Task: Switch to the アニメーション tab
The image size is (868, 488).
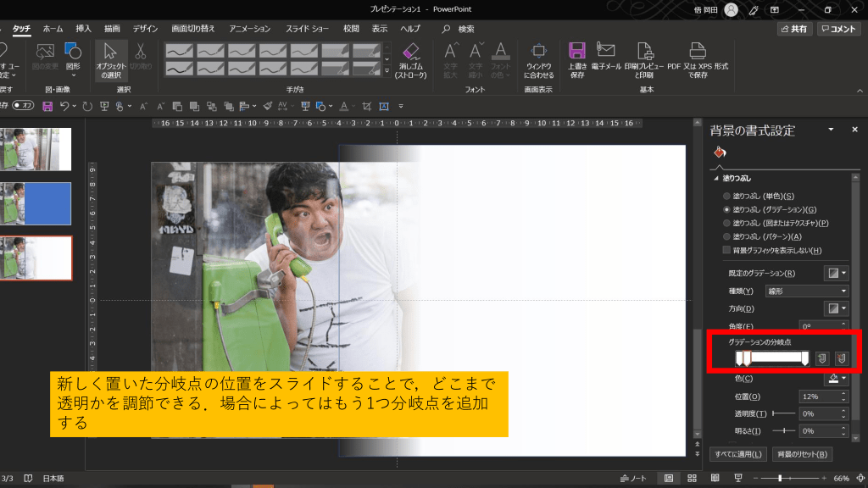Action: (249, 28)
